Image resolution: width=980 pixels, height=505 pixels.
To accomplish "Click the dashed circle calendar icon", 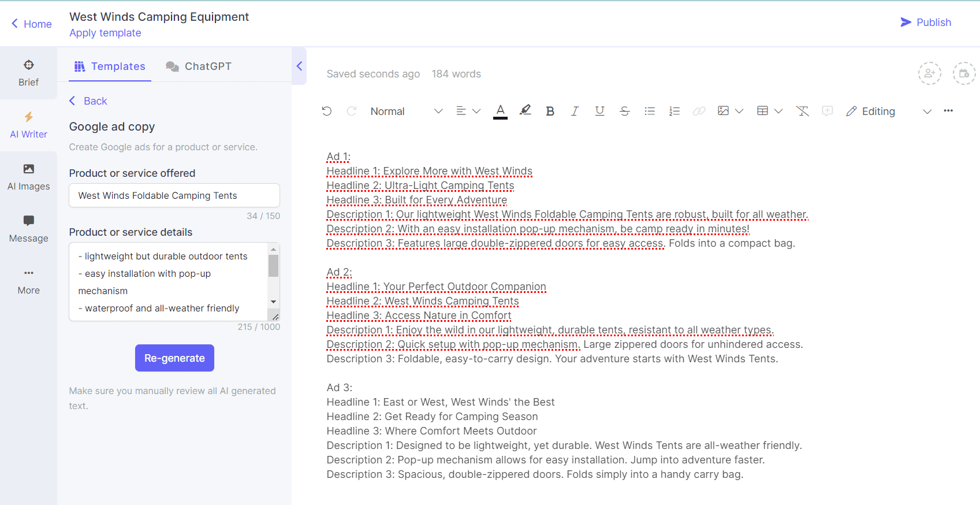I will point(964,73).
